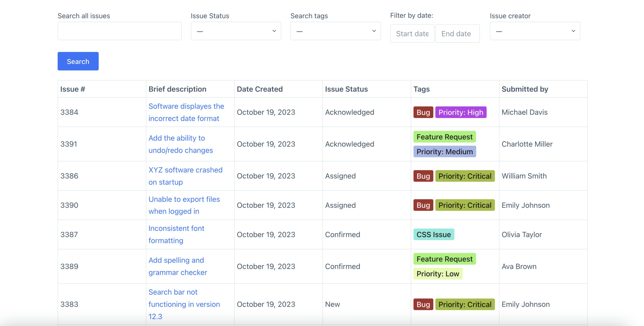Open XYZ software crashed on startup

(185, 176)
